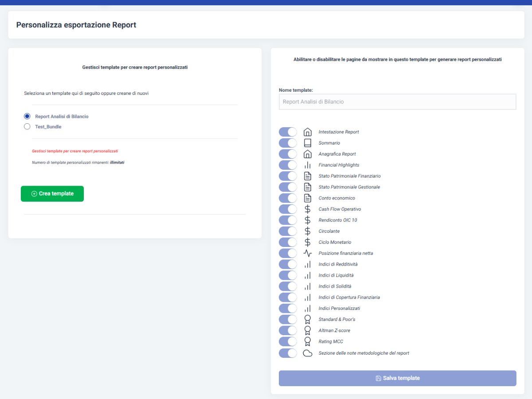Disable the Conto economico toggle

click(x=288, y=198)
